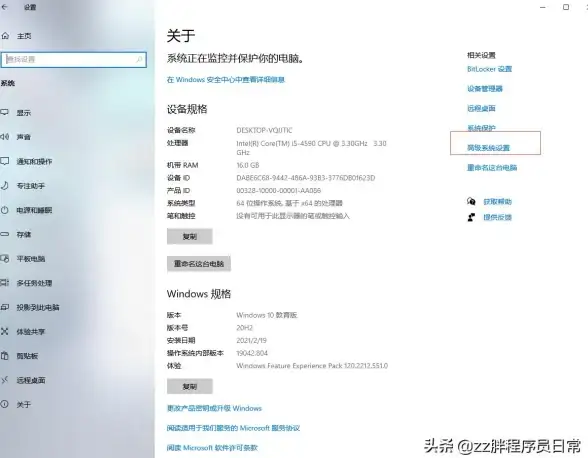Select Windows Feature Experience Pack text

(x=312, y=366)
